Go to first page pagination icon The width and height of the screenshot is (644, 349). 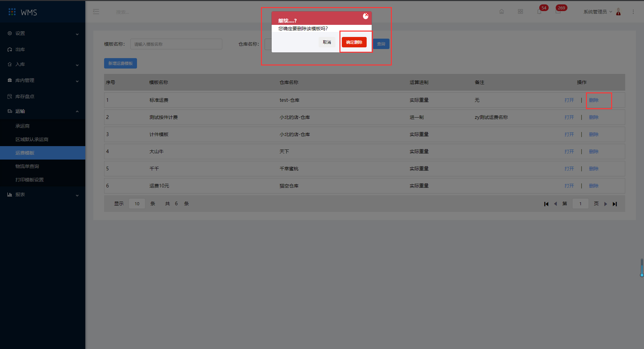point(546,204)
